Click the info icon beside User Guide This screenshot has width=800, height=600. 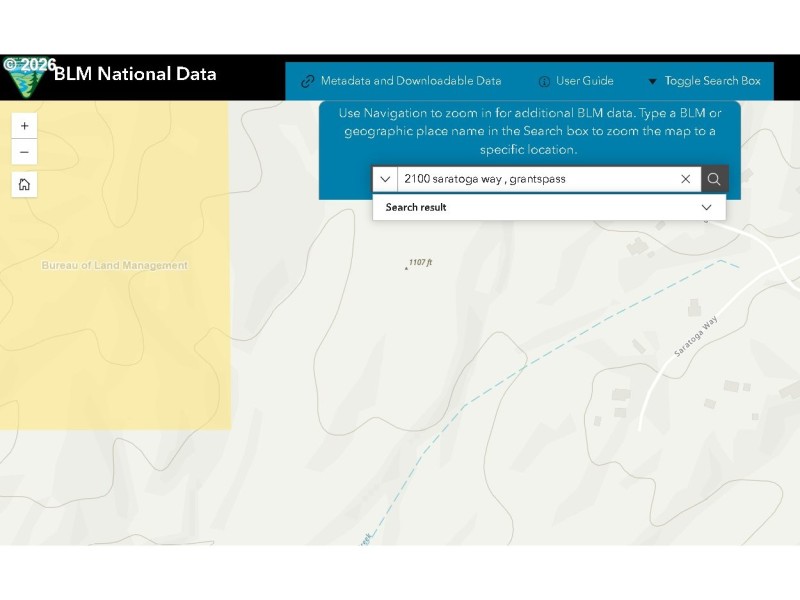tap(544, 81)
